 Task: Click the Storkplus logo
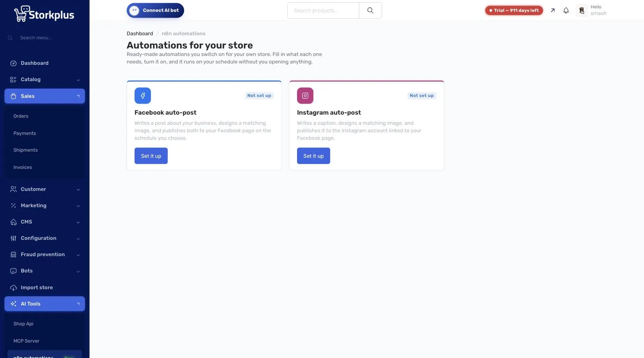pyautogui.click(x=44, y=14)
